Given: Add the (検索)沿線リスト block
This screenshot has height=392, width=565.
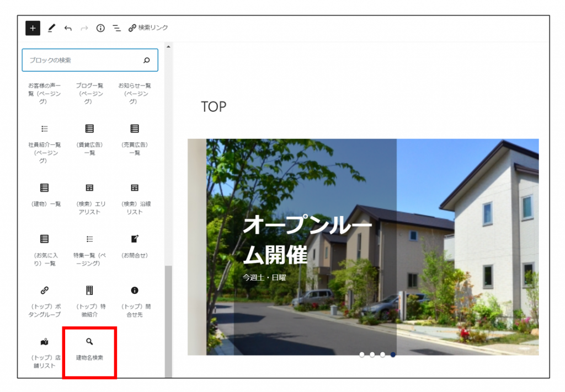Looking at the screenshot, I should 135,197.
